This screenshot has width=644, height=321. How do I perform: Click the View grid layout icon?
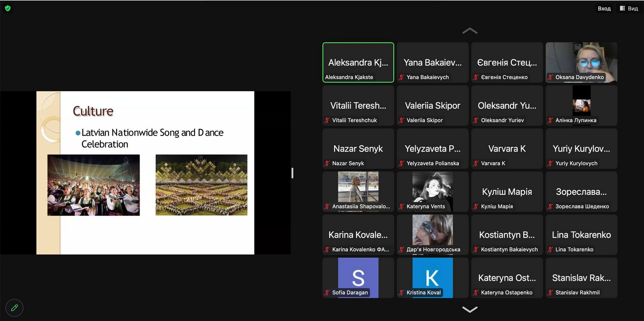point(622,9)
